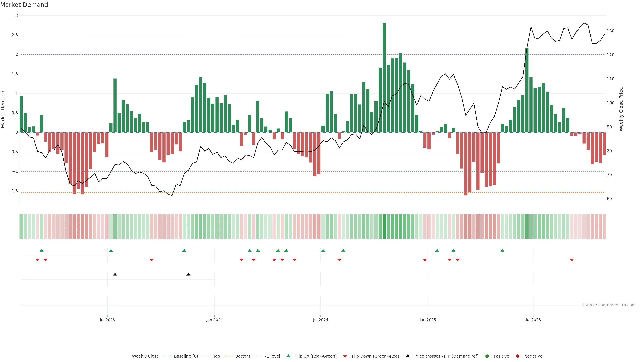Click the Negative red dot legend icon
This screenshot has width=644, height=362.
pos(518,356)
